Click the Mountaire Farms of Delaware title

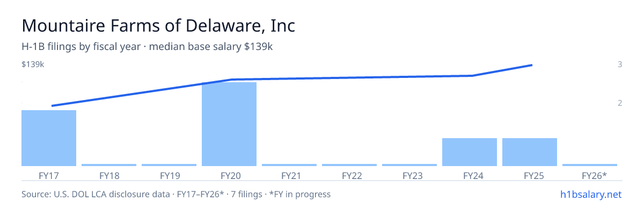pyautogui.click(x=158, y=25)
